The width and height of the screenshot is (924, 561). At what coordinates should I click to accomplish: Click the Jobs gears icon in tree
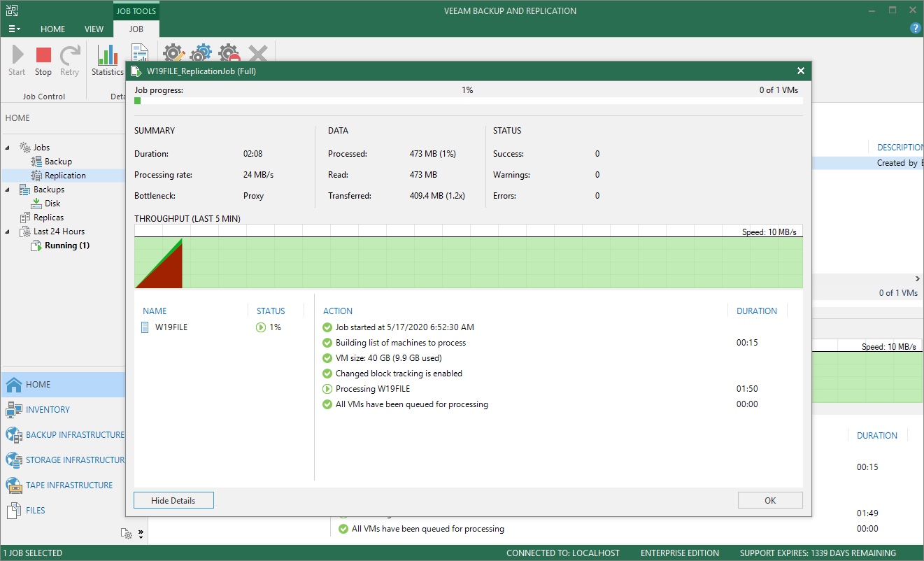pos(25,148)
